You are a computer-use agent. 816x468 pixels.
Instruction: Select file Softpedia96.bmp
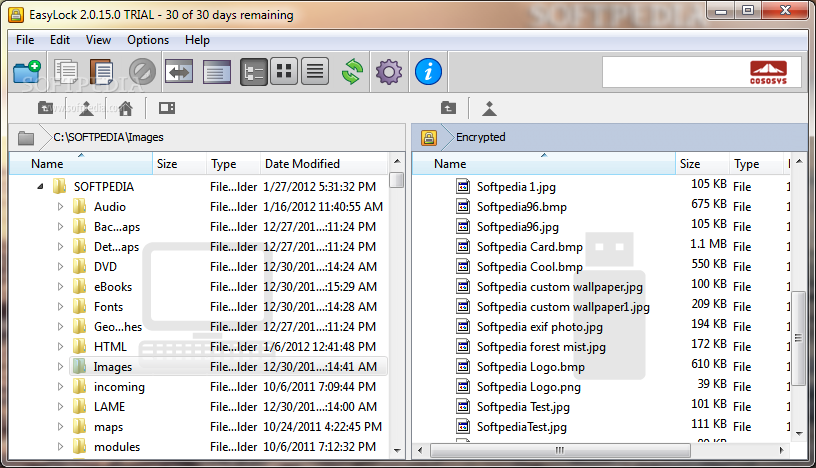click(521, 207)
